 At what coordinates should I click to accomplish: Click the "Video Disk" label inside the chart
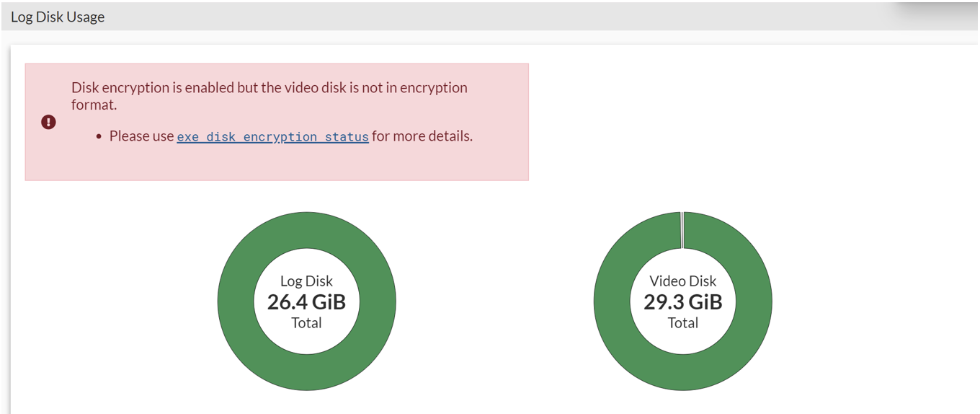click(682, 281)
